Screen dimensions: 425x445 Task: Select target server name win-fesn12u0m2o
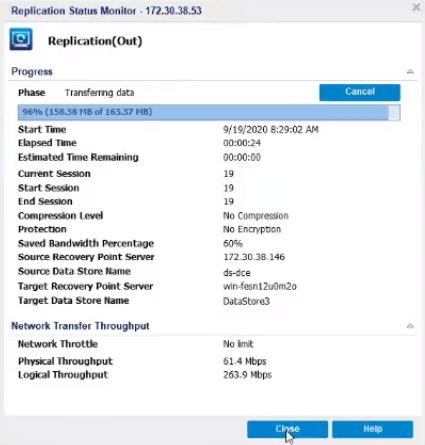coord(260,286)
